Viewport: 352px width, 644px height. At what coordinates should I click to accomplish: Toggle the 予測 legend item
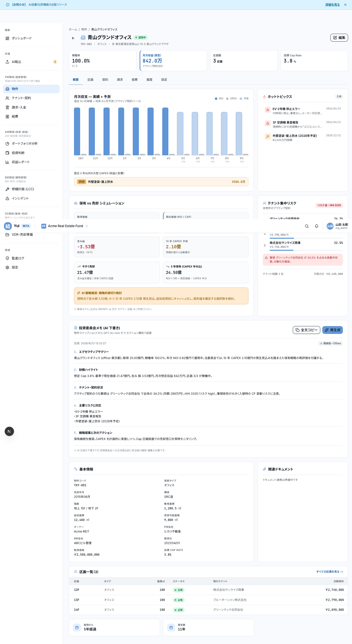point(244,99)
